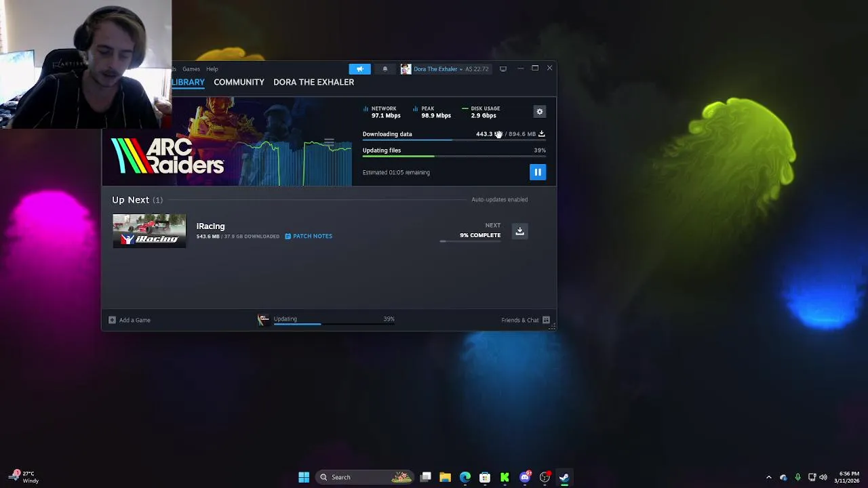Click the account wallet balance
This screenshot has height=488, width=868.
click(x=477, y=69)
